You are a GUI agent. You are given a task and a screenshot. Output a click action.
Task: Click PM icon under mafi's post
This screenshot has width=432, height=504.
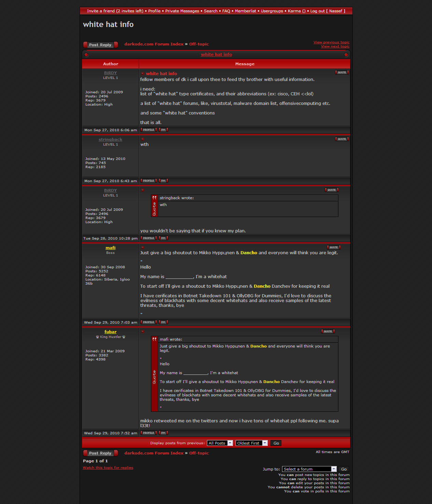pos(163,322)
